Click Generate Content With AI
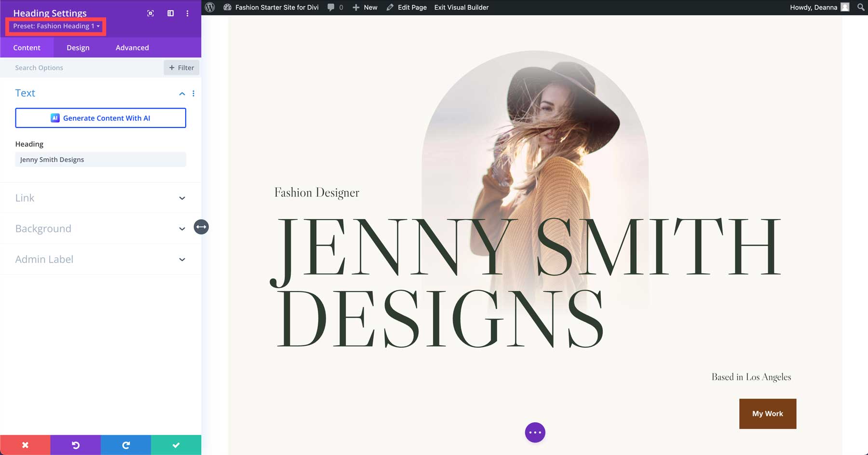Screen dimensions: 868x455 [100, 118]
